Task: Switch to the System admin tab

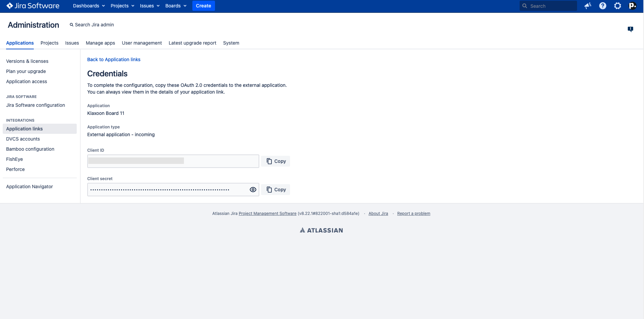Action: point(231,43)
